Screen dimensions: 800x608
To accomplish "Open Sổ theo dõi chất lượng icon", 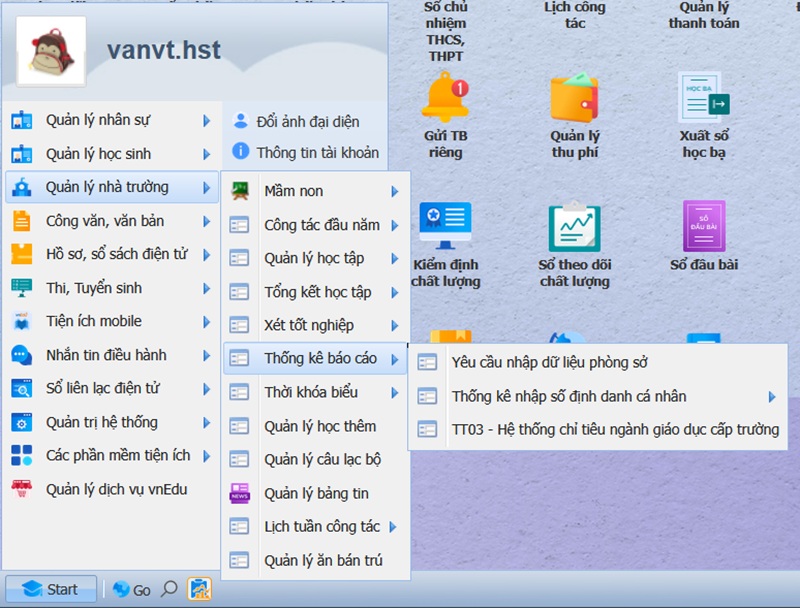I will point(574,226).
